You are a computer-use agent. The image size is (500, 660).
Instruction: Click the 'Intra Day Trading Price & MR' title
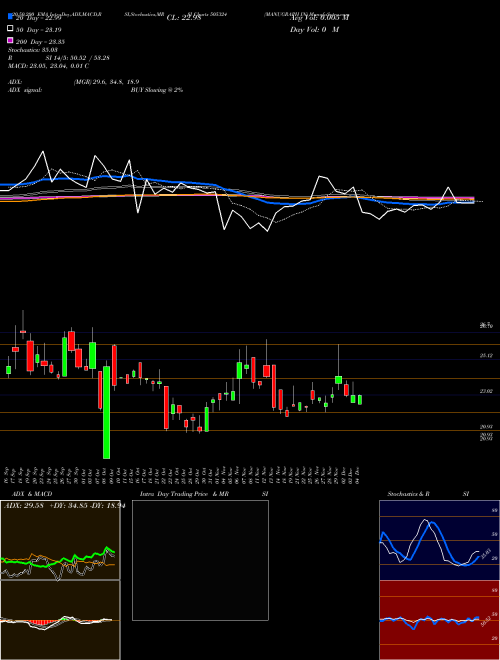point(184,494)
